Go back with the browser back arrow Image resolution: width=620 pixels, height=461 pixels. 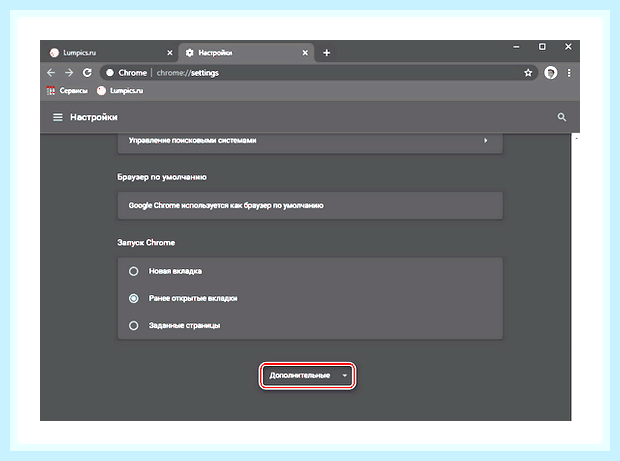tap(51, 73)
